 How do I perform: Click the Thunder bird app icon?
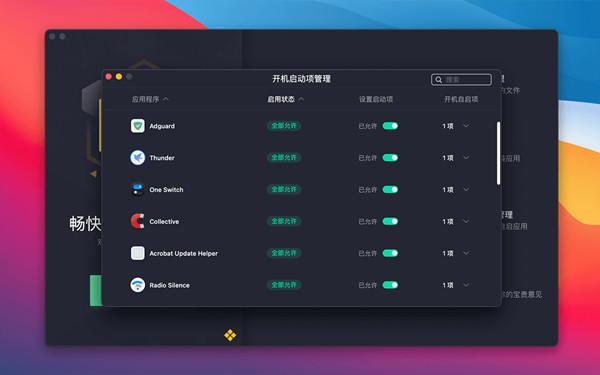point(138,158)
